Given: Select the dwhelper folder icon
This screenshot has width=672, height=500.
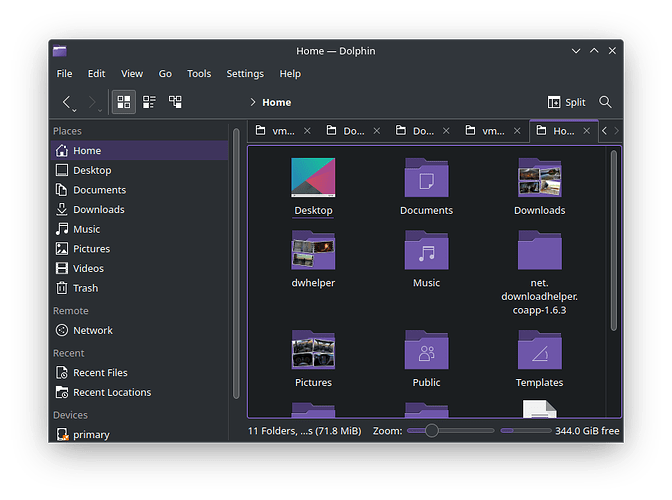Looking at the screenshot, I should click(313, 250).
